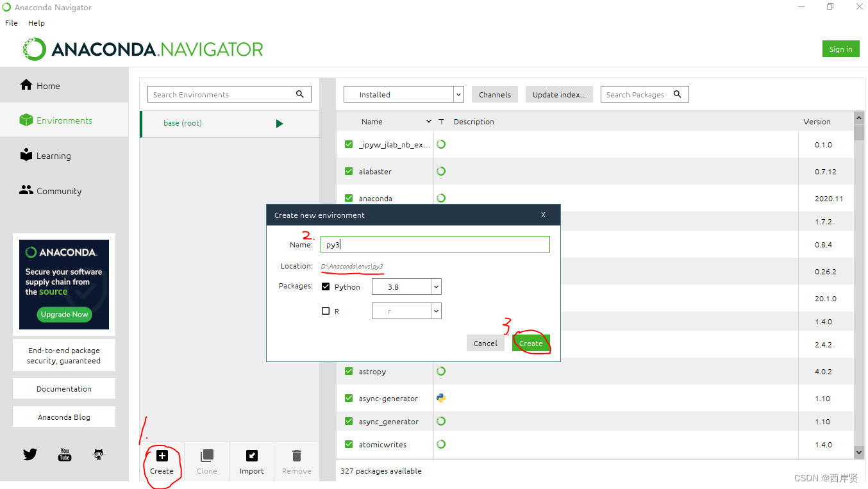Click the Cancel button in dialog
The image size is (868, 489).
485,343
